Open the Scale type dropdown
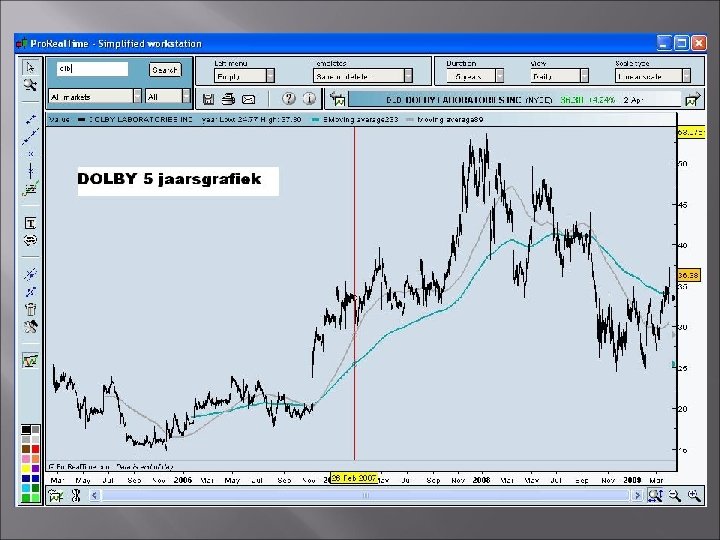The image size is (720, 540). (652, 76)
